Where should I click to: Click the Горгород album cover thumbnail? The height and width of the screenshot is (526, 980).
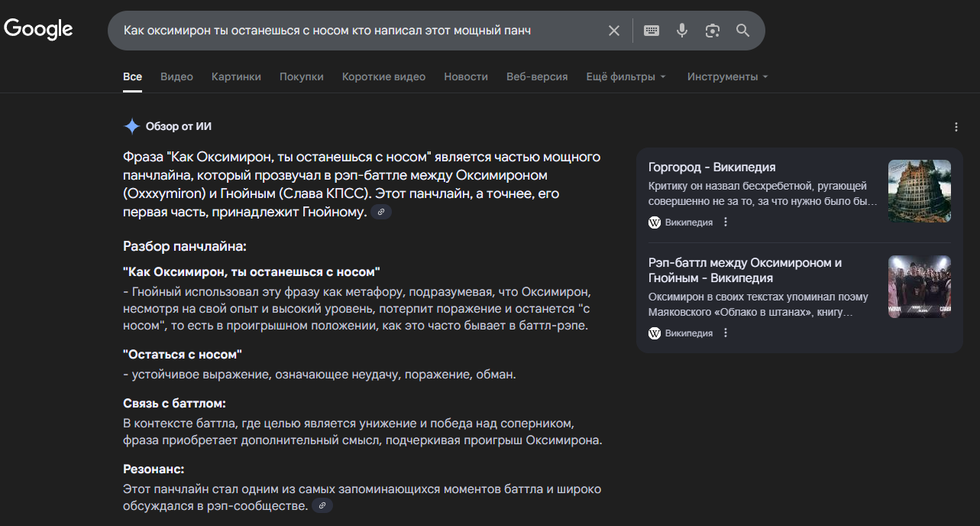tap(919, 191)
